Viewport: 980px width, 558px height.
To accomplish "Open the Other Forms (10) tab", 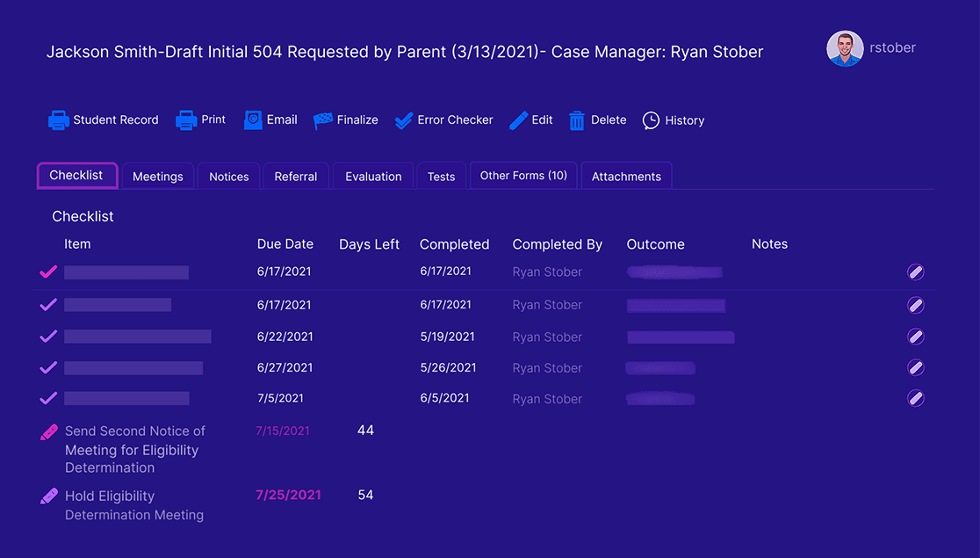I will pos(522,176).
